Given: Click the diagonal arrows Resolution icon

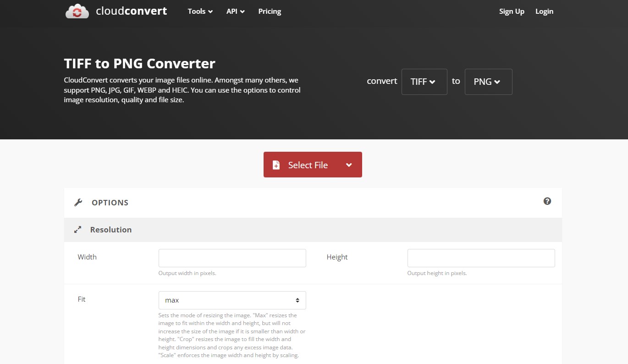Looking at the screenshot, I should tap(77, 229).
